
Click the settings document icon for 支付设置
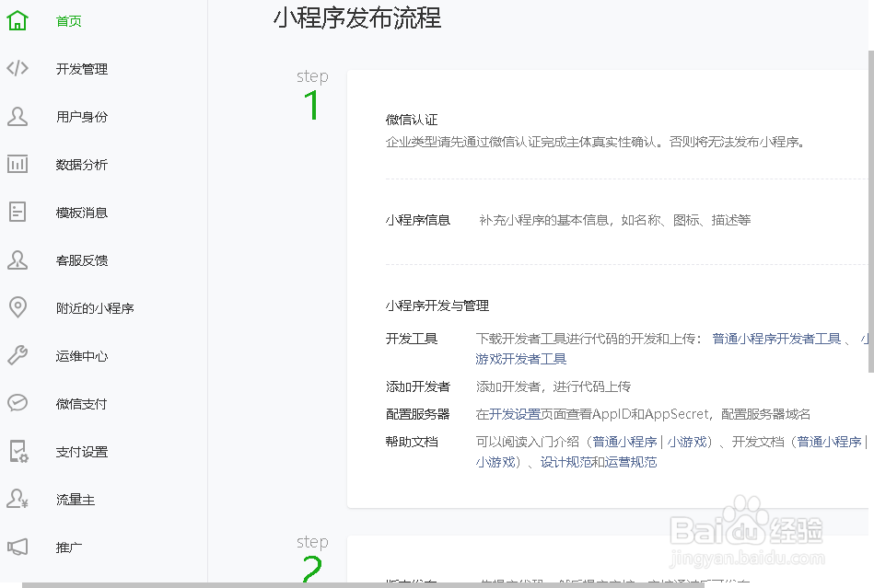tap(18, 452)
